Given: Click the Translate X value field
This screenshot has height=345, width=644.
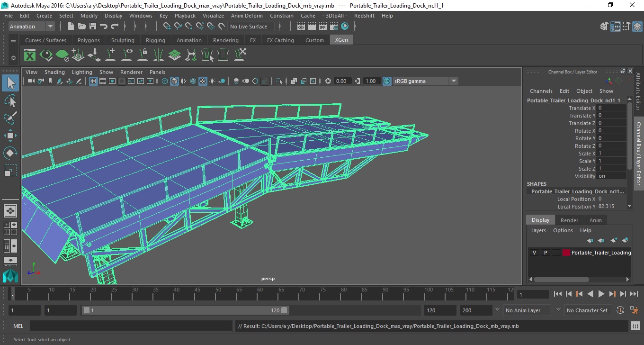Looking at the screenshot, I should 611,108.
